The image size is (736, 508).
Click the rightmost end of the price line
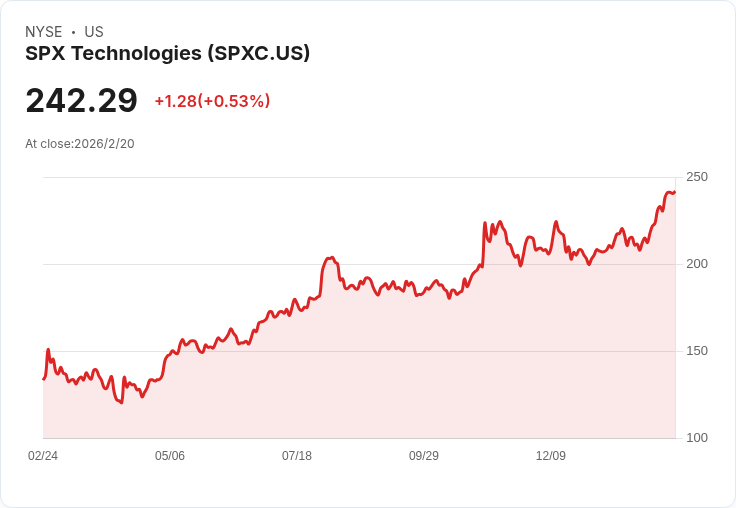coord(675,192)
